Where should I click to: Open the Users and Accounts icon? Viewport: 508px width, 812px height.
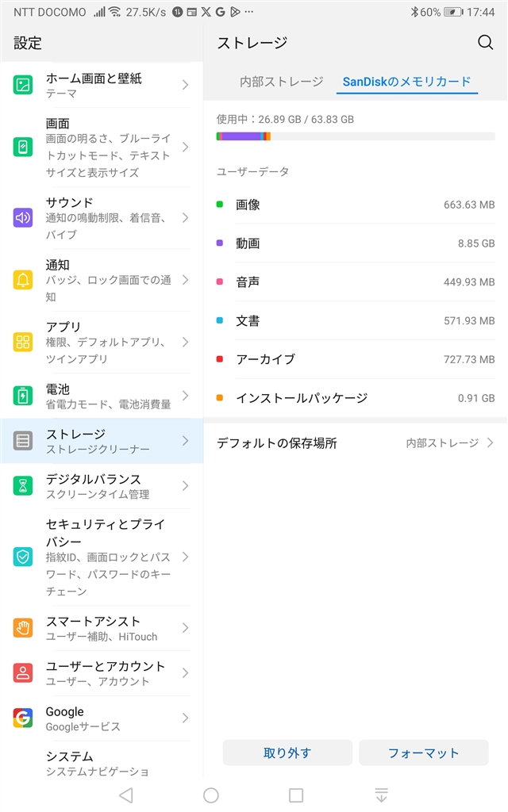pos(23,673)
